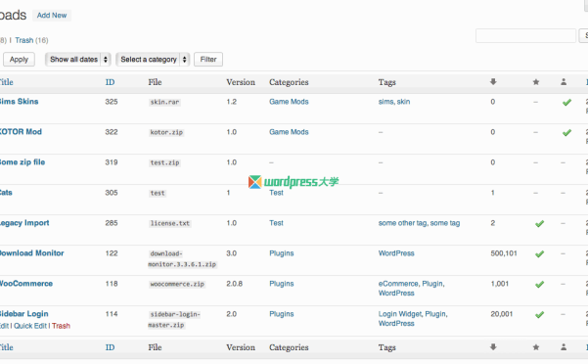Click the eCommerce tag link
Image resolution: width=588 pixels, height=364 pixels.
pos(398,284)
